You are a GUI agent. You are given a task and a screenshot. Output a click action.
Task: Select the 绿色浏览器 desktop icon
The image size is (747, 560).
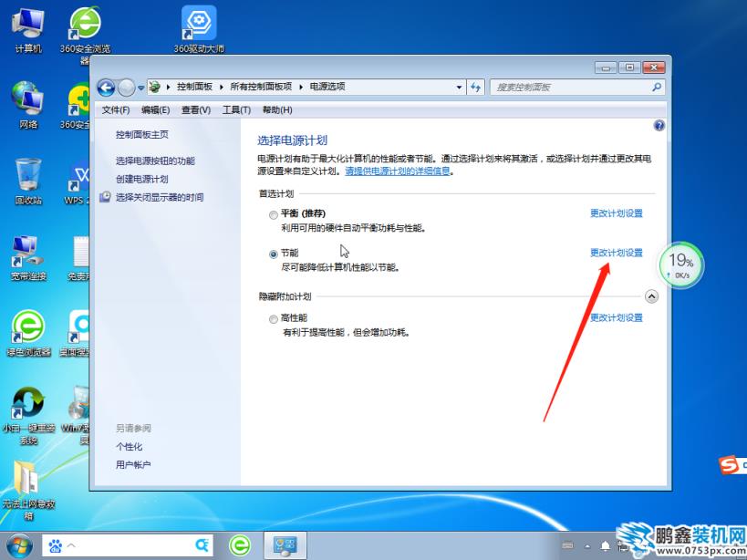click(28, 333)
